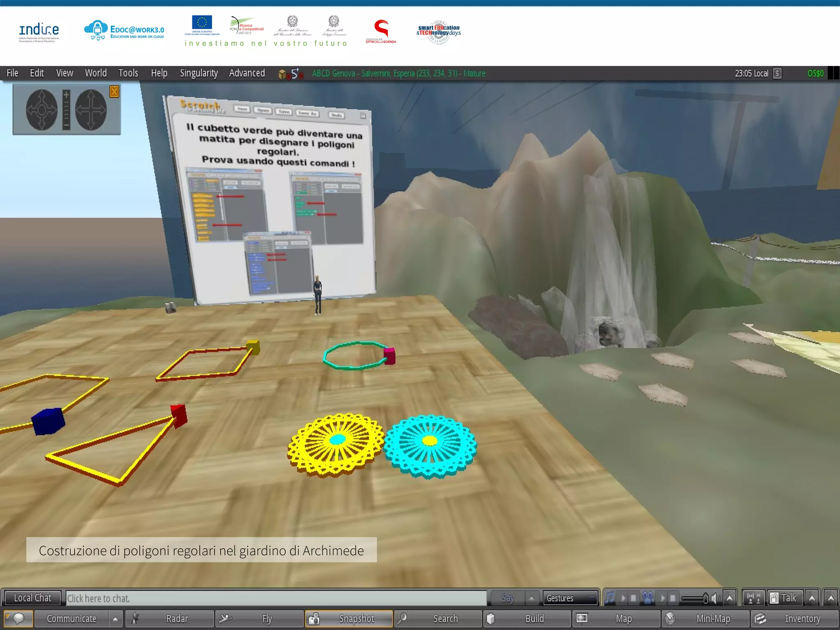Click the music note icon
The image size is (840, 630).
(610, 598)
